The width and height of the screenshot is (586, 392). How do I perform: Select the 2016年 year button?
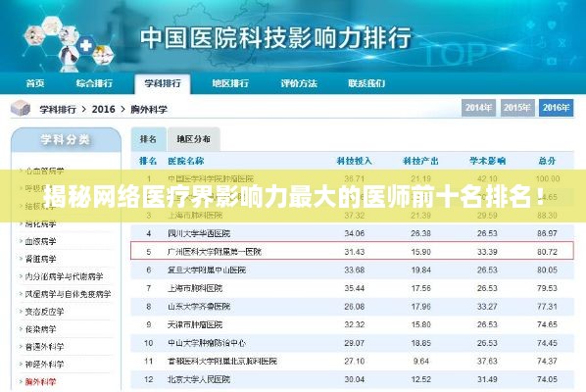(x=556, y=108)
